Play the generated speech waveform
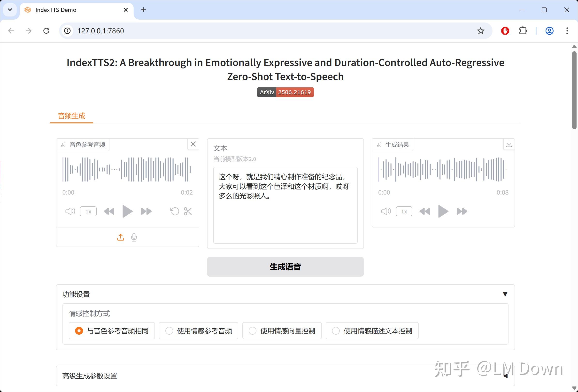Viewport: 578px width, 392px height. pyautogui.click(x=443, y=211)
